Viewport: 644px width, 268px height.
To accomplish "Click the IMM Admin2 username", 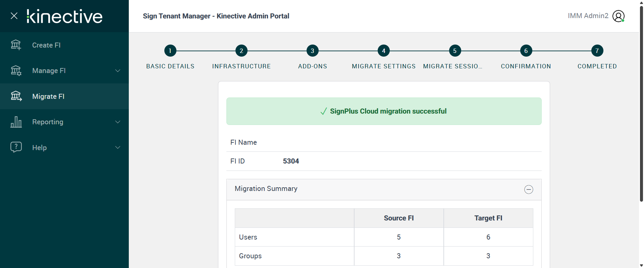I will tap(588, 16).
